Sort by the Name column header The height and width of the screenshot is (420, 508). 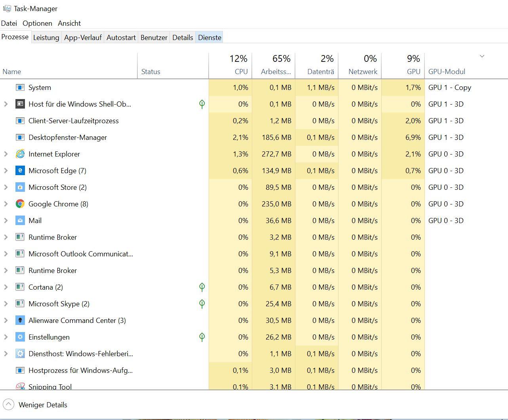click(69, 66)
